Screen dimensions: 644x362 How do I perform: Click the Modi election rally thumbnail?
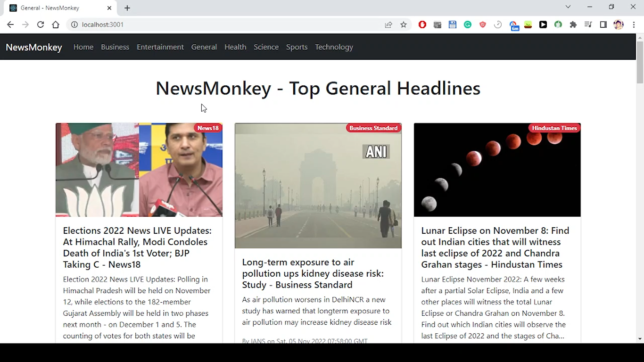pos(139,170)
